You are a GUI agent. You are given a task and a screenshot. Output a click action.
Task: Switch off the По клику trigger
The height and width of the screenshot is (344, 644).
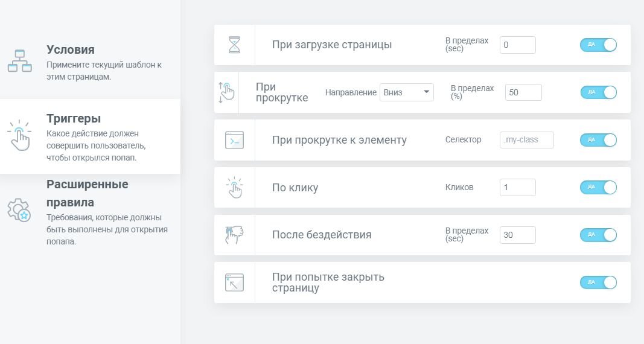coord(598,188)
